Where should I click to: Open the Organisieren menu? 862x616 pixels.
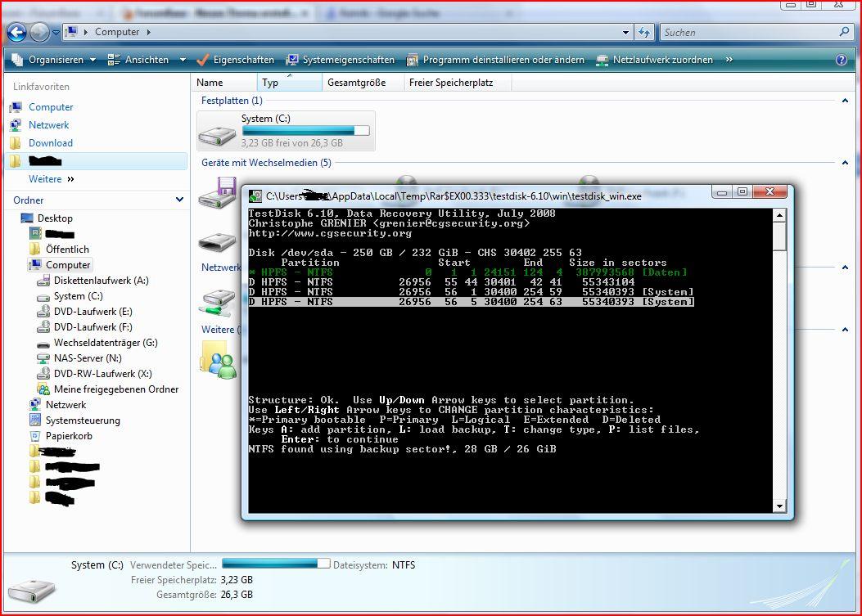(x=54, y=60)
